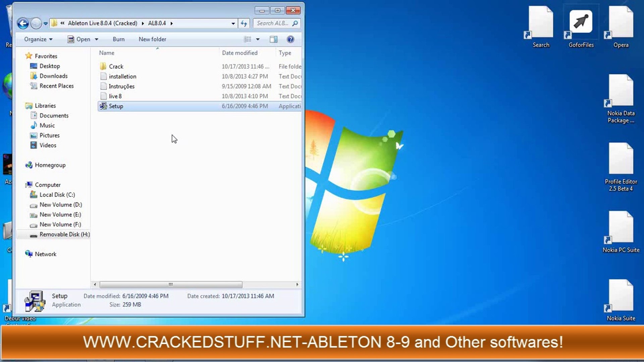The width and height of the screenshot is (644, 362).
Task: Click the Back navigation arrow button
Action: point(23,23)
